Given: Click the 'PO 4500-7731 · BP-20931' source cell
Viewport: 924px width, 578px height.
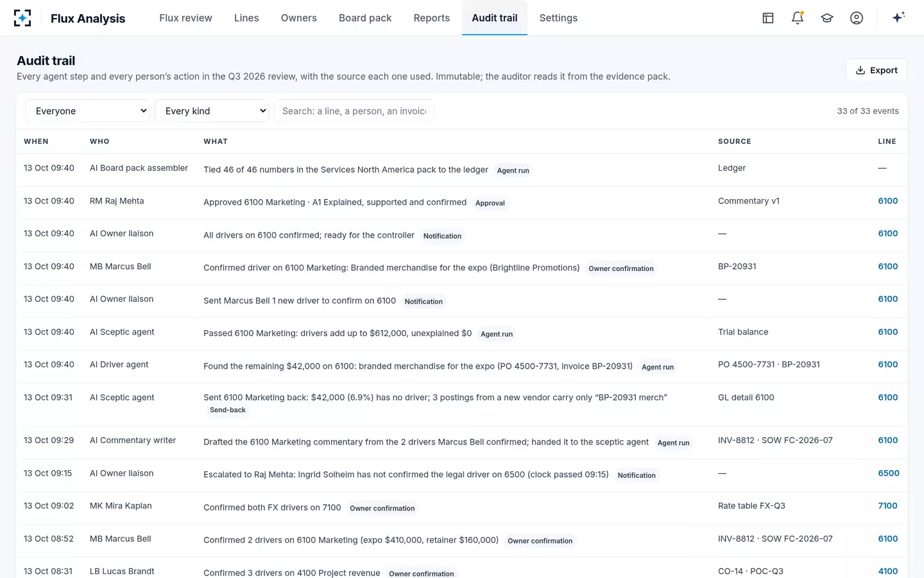Looking at the screenshot, I should 769,365.
